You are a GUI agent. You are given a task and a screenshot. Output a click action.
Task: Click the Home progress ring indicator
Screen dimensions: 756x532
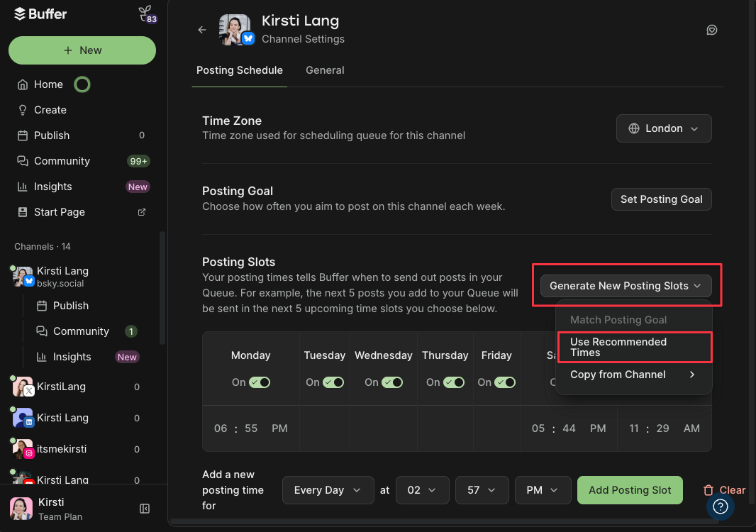[82, 84]
